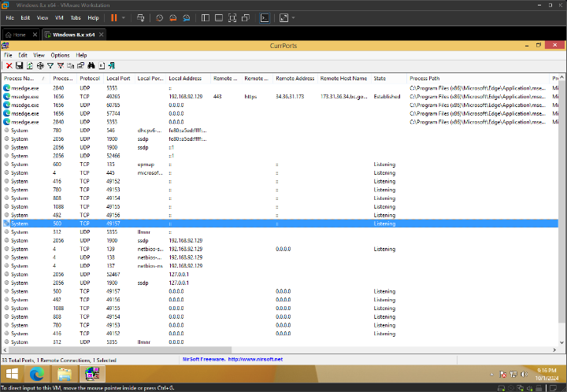
Task: Click the Established state cell
Action: pyautogui.click(x=387, y=97)
